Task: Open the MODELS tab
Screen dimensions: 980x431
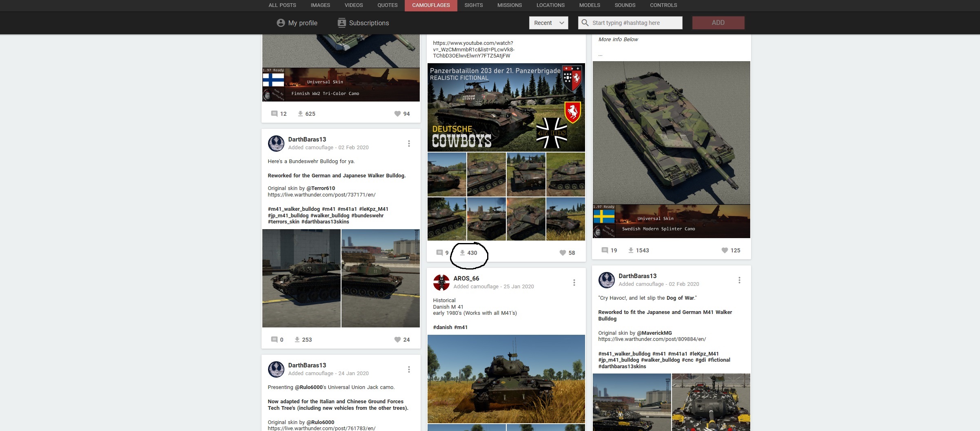Action: click(590, 5)
